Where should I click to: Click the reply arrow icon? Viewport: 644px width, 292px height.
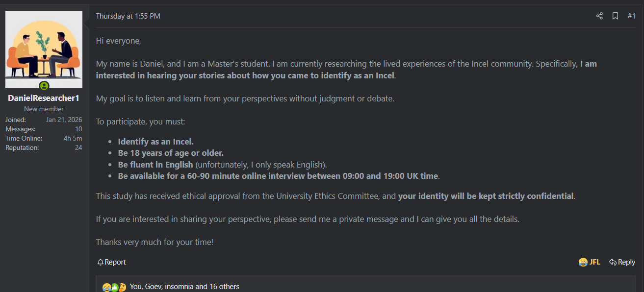click(x=613, y=262)
